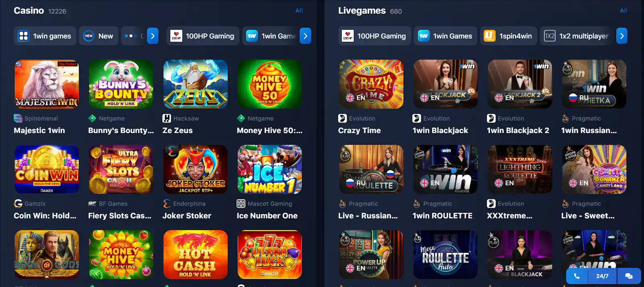Expand casino category list with first arrow
This screenshot has width=644, height=287.
coord(153,36)
